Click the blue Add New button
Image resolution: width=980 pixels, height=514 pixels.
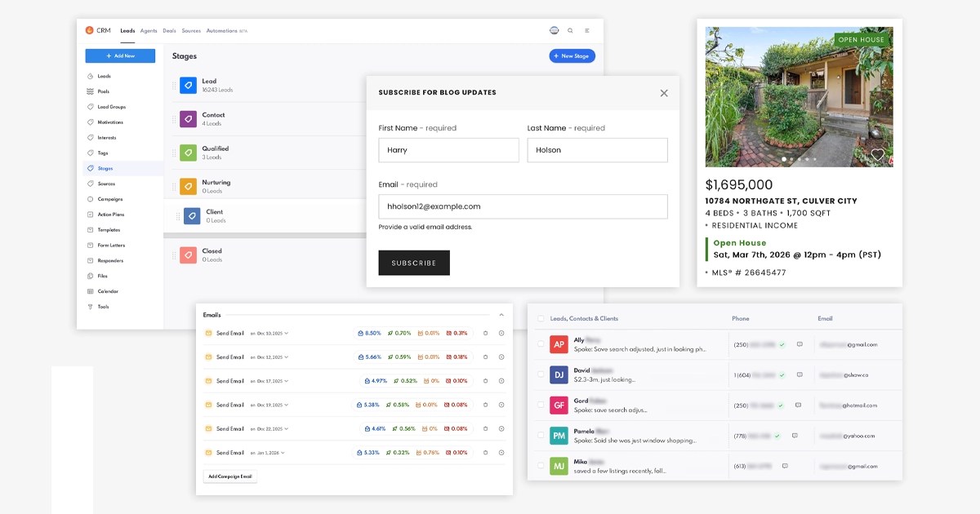(120, 55)
